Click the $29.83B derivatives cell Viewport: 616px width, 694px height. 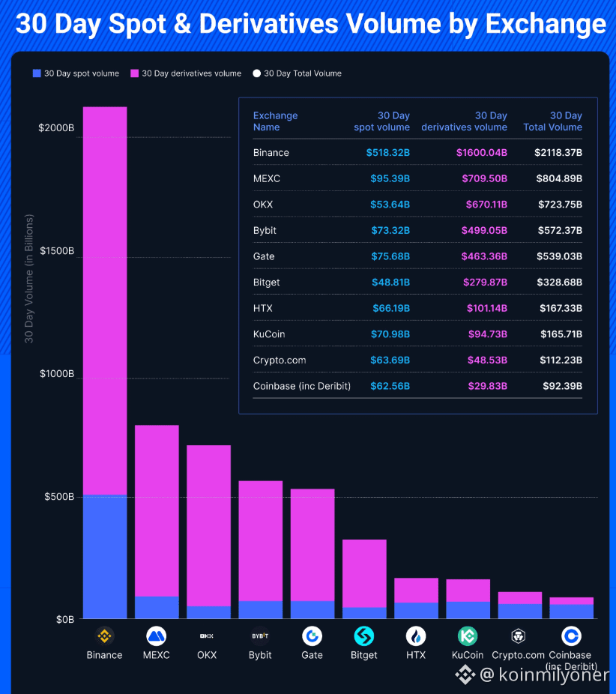pyautogui.click(x=488, y=386)
